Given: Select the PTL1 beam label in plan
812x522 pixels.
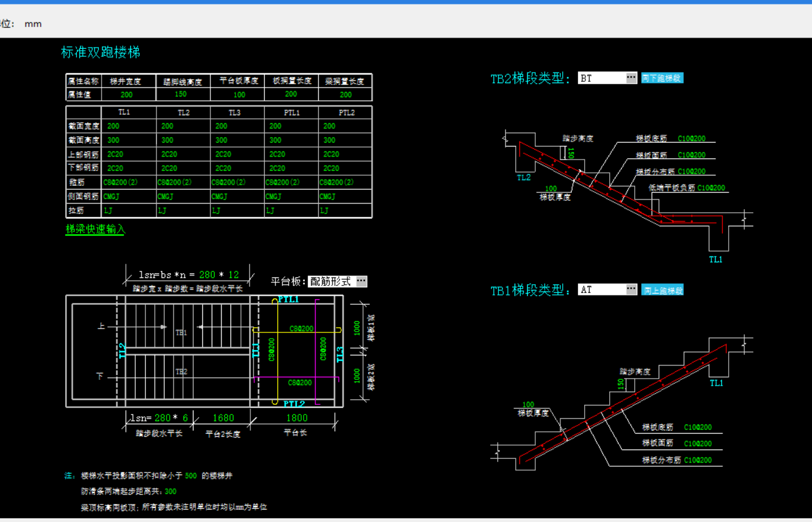Looking at the screenshot, I should point(289,300).
